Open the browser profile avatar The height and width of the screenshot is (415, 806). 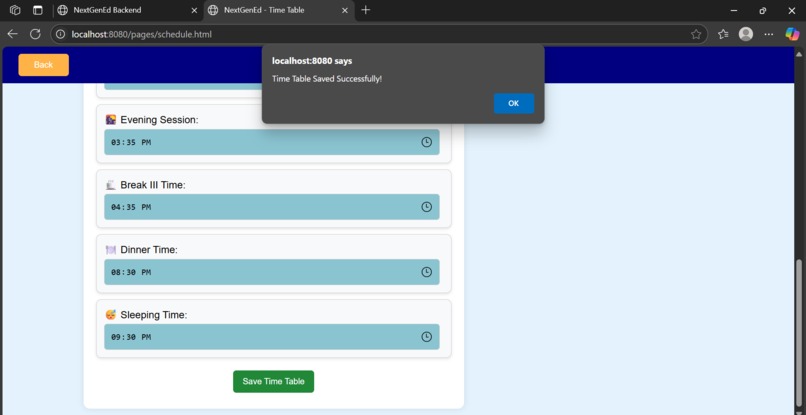(746, 34)
